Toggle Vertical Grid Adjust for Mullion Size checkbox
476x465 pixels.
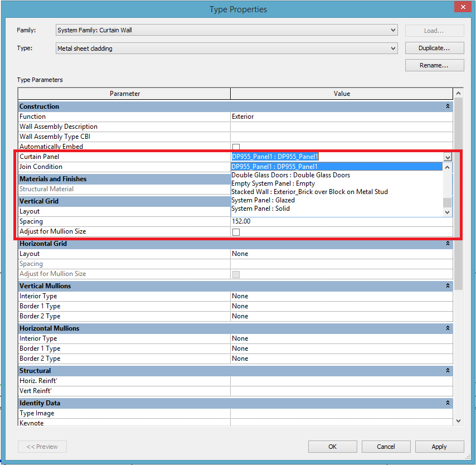(236, 232)
